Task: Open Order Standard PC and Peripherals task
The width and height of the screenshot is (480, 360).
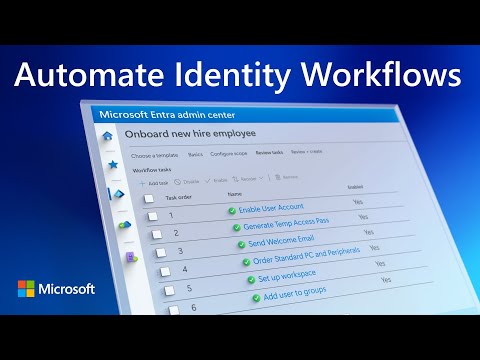Action: 306,256
